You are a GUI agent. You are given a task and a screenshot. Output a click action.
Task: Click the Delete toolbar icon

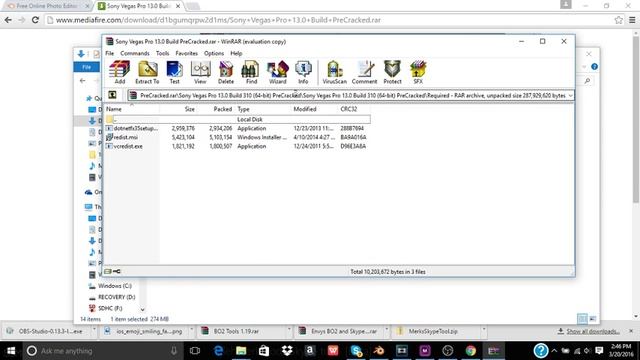click(x=226, y=72)
